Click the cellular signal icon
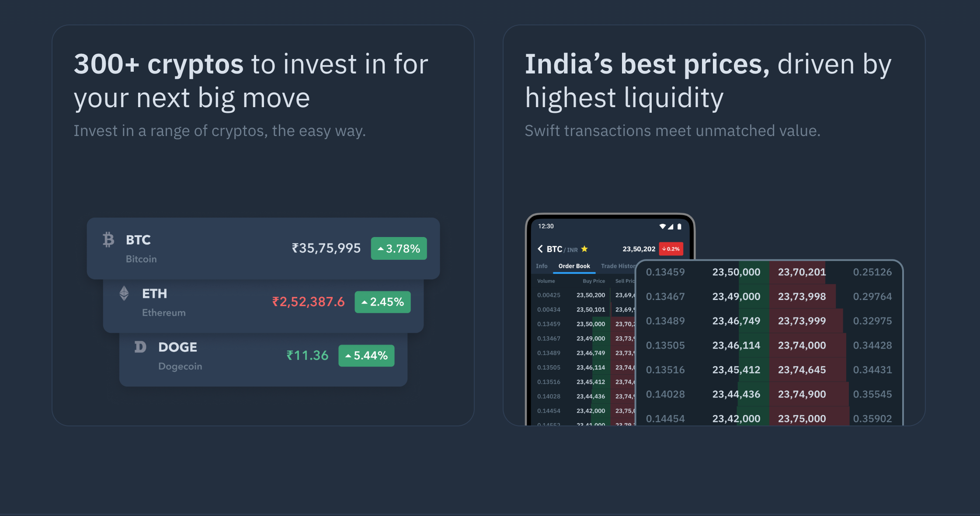 point(671,227)
